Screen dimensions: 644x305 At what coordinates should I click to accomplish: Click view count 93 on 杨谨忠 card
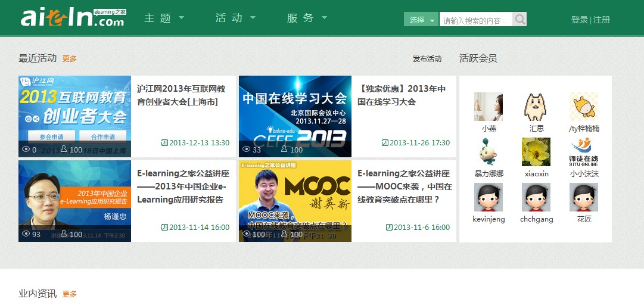tap(36, 234)
